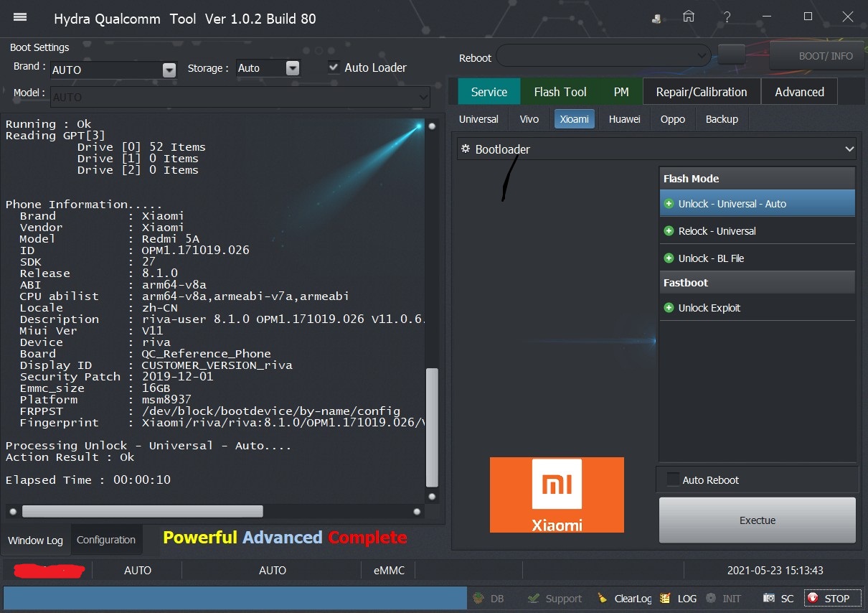Click the 'Model : Redmi 5A' log line
The width and height of the screenshot is (868, 613).
pos(110,239)
